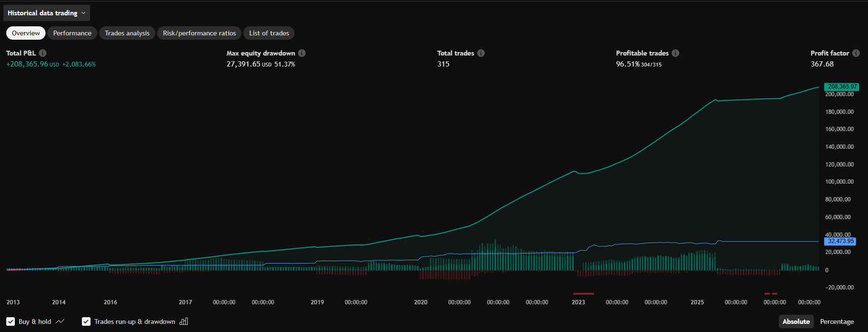The image size is (868, 332).
Task: Open the Risk/performance ratios tab
Action: coord(199,33)
